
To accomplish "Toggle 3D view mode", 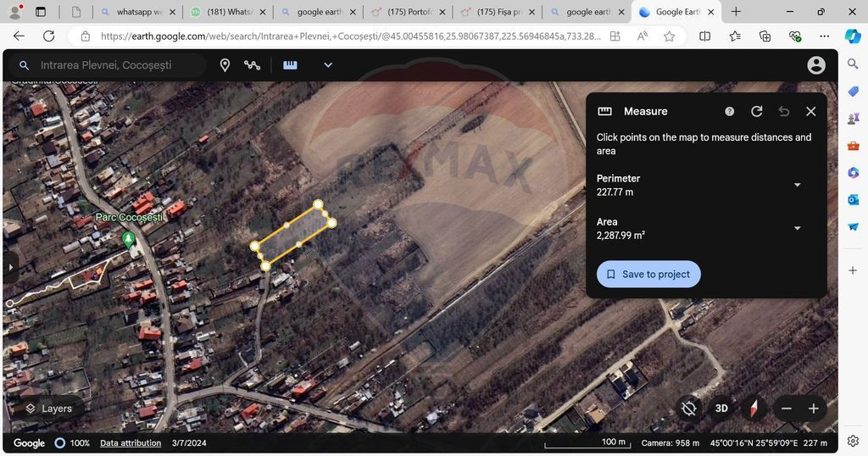I will click(x=721, y=409).
